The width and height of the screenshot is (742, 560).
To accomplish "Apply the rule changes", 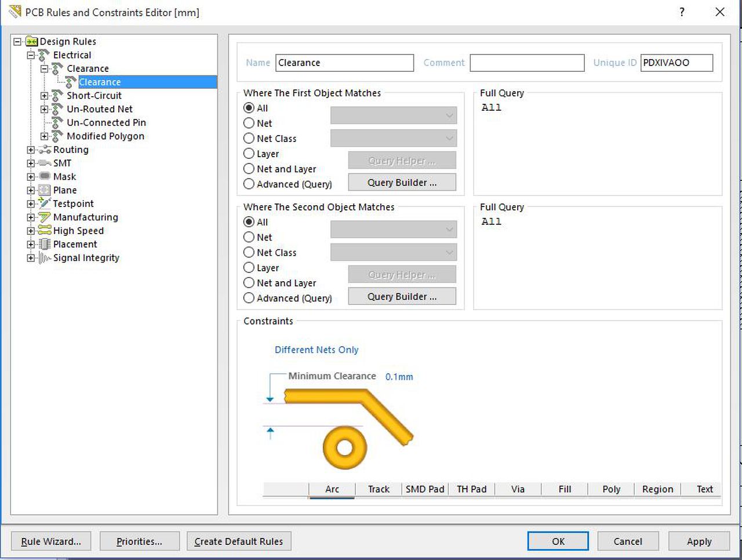I will (699, 541).
